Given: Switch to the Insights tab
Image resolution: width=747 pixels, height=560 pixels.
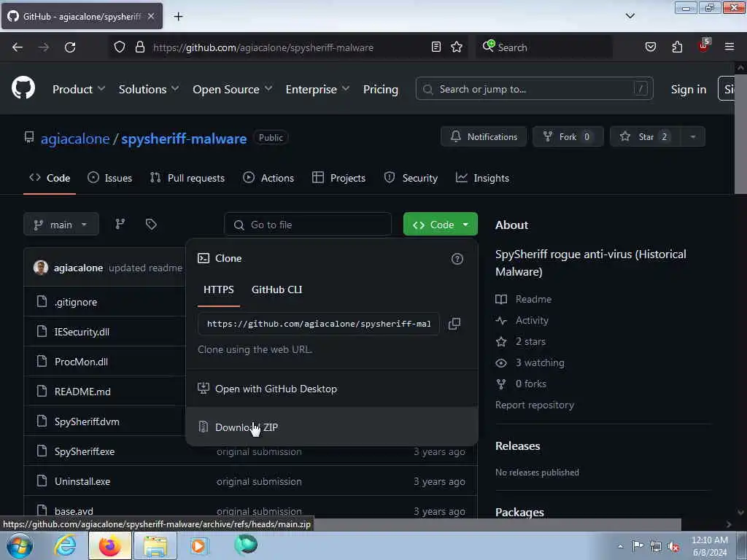Looking at the screenshot, I should (x=482, y=178).
